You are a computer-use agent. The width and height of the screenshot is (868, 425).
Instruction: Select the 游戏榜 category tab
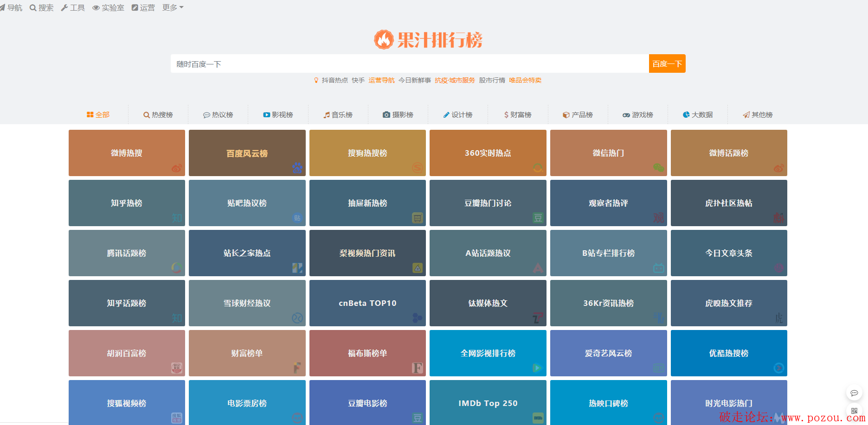[x=638, y=114]
